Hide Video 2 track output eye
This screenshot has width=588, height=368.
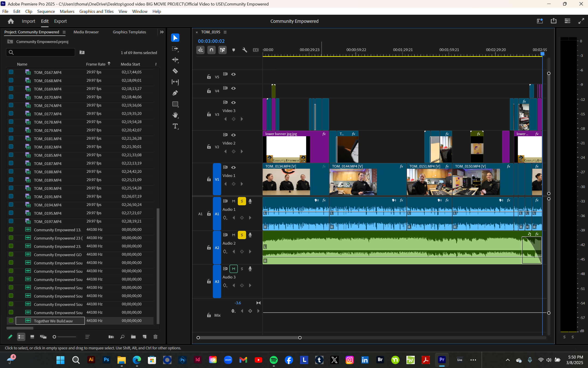pyautogui.click(x=233, y=135)
